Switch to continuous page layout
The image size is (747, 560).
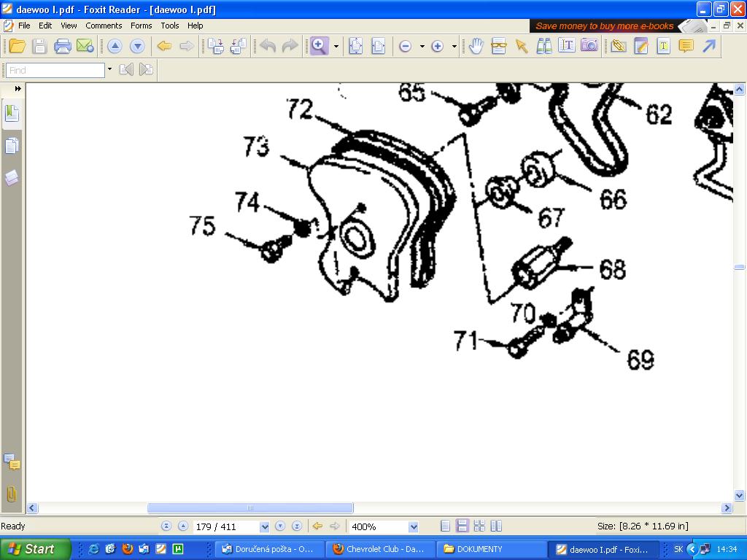[x=462, y=526]
